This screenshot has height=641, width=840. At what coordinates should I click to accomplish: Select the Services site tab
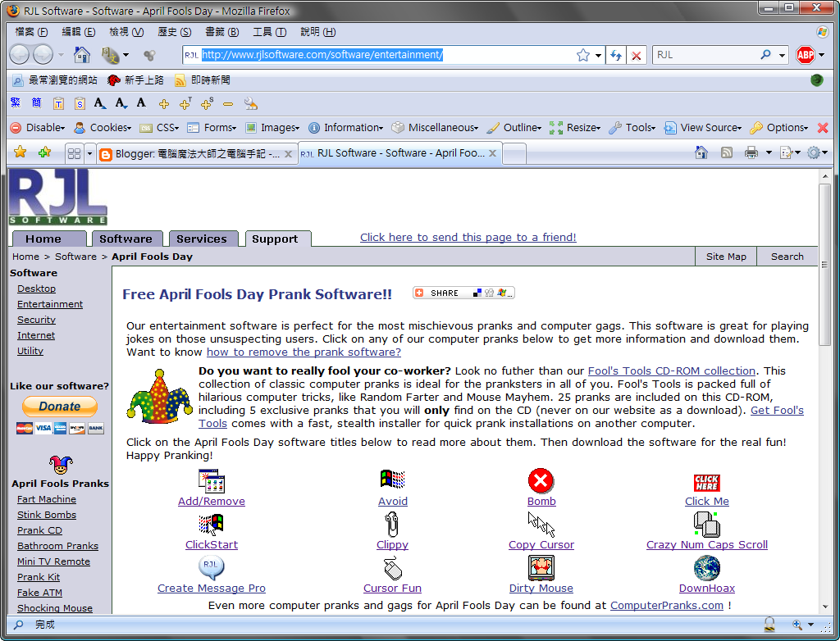pos(202,239)
